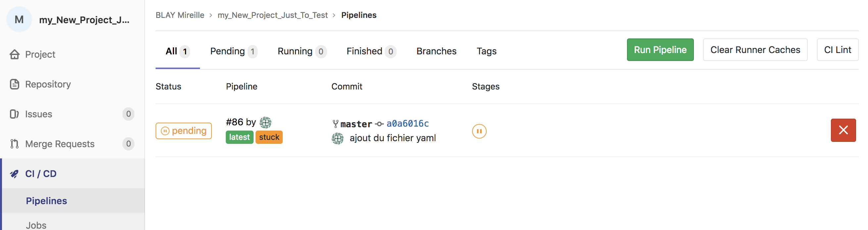This screenshot has height=230, width=868.
Task: Open commit link a0a6016c
Action: (408, 124)
